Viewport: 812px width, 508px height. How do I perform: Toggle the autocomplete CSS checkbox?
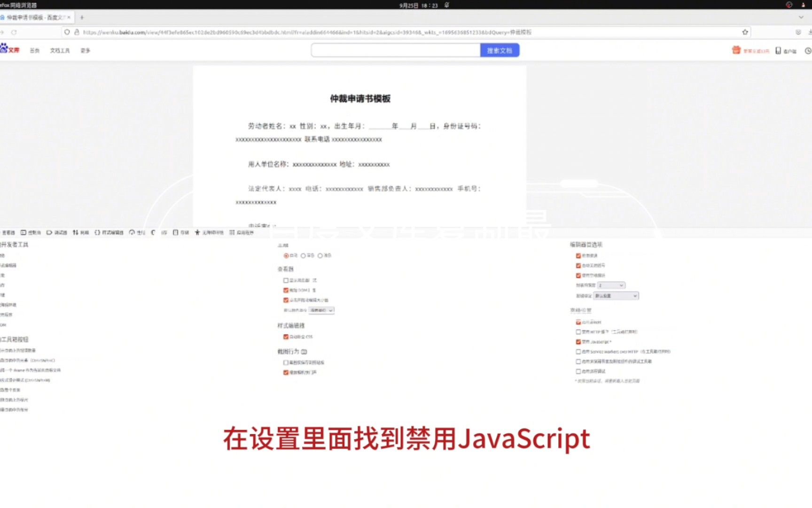[286, 337]
